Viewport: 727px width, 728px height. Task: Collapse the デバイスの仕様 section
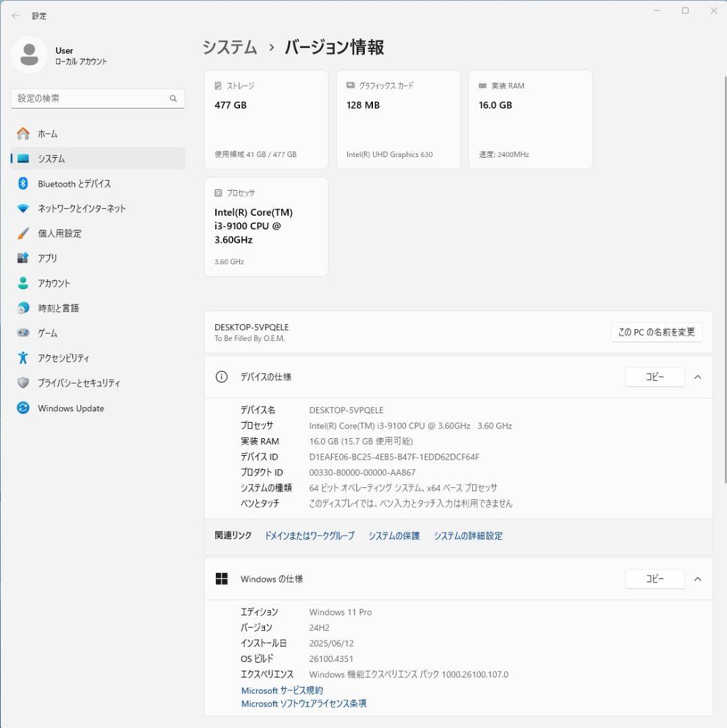[x=698, y=377]
